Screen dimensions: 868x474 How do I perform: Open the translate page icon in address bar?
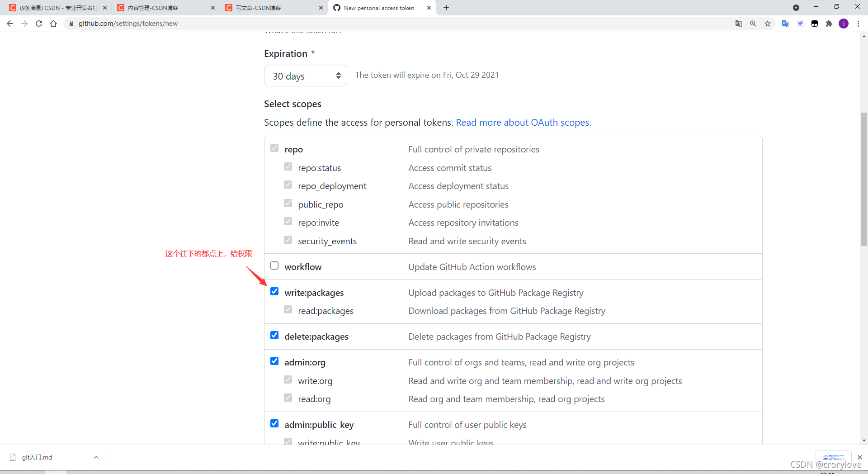click(739, 24)
